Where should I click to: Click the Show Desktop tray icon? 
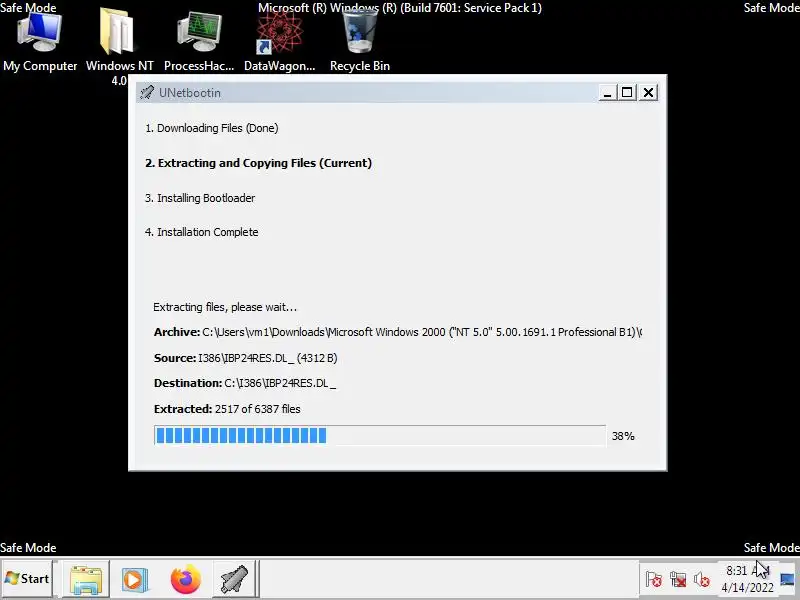tap(787, 579)
